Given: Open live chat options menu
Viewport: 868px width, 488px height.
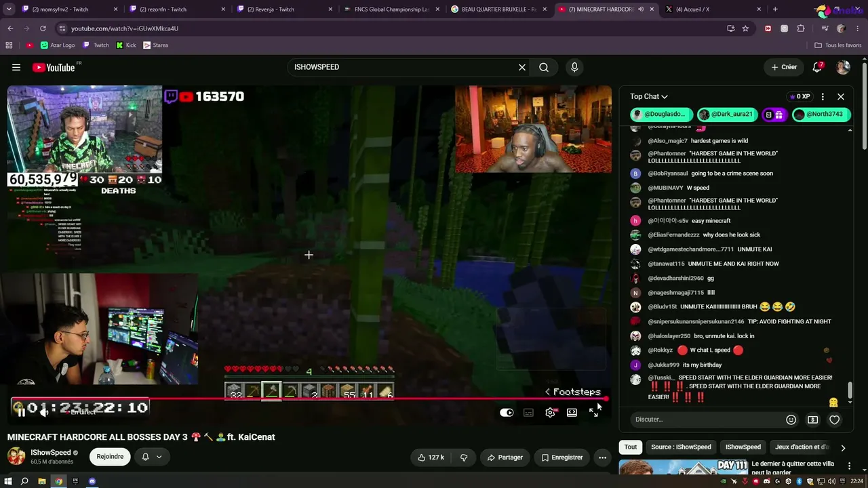Looking at the screenshot, I should point(823,97).
